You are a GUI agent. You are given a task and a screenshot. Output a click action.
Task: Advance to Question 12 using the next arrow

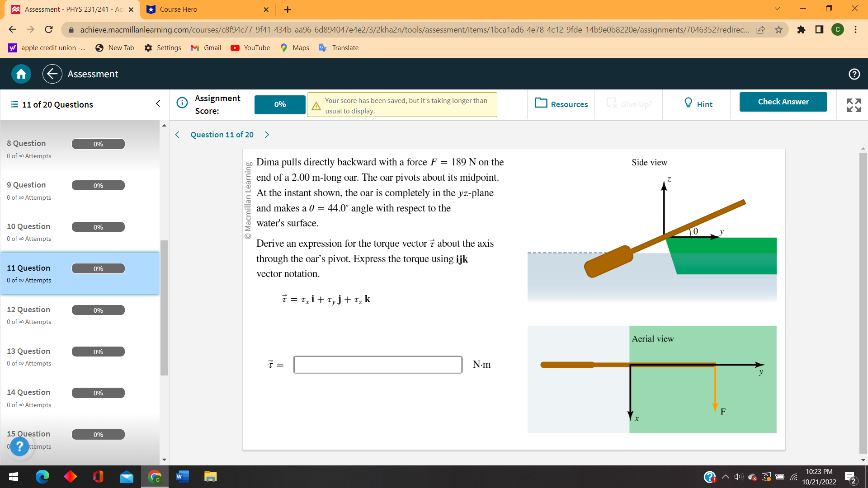coord(267,134)
